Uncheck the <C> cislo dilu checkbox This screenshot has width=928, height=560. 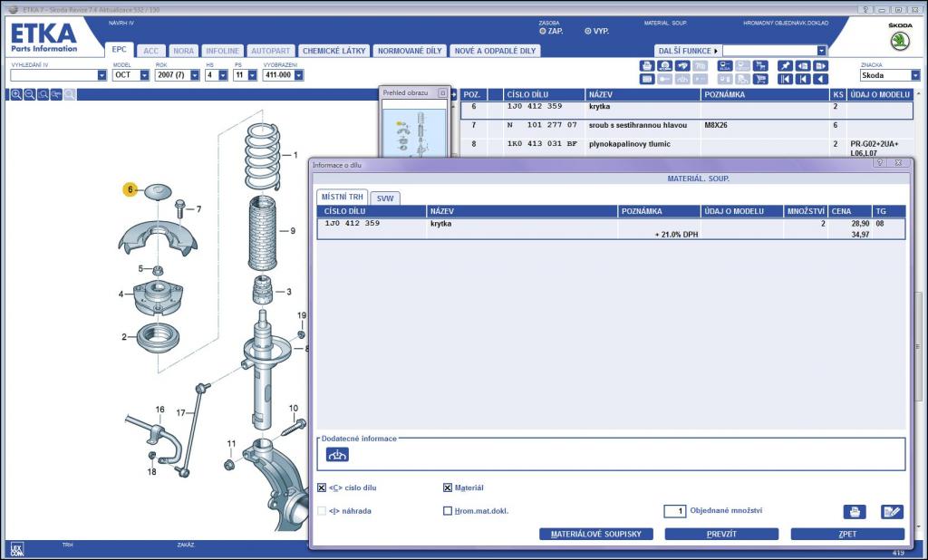tap(322, 488)
